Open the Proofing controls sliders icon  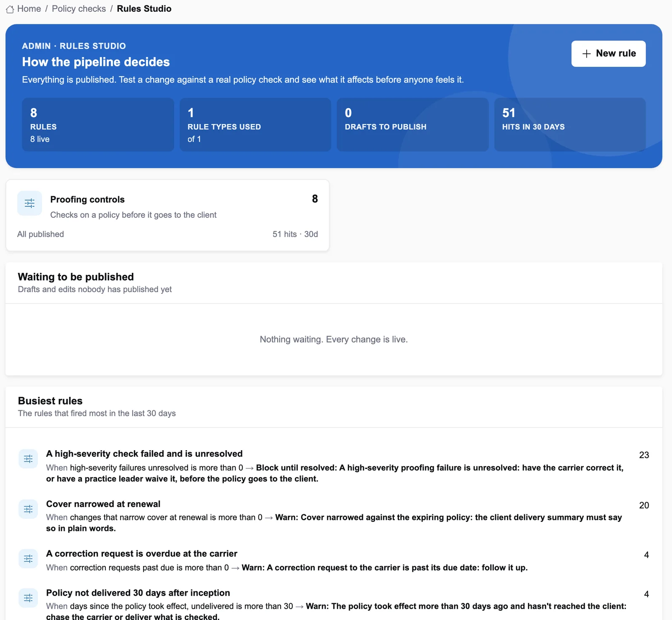point(29,203)
